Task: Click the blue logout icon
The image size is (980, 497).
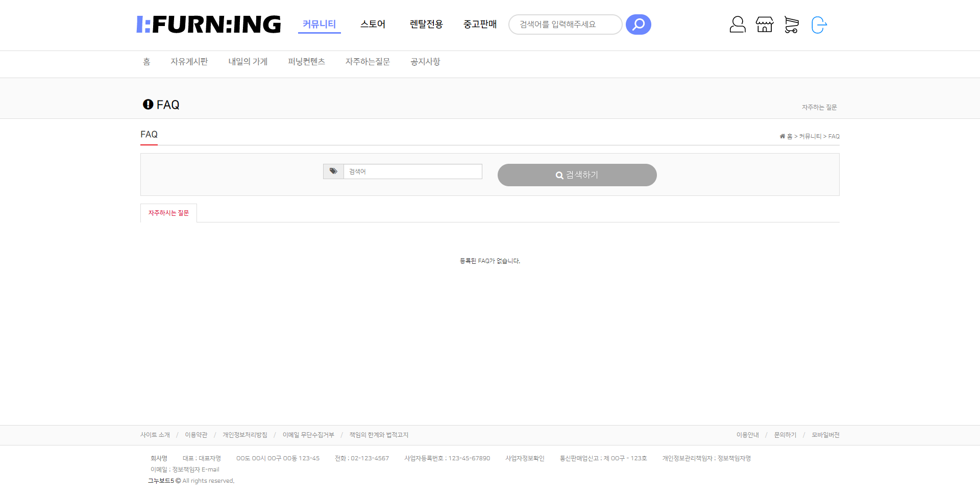Action: [x=819, y=24]
